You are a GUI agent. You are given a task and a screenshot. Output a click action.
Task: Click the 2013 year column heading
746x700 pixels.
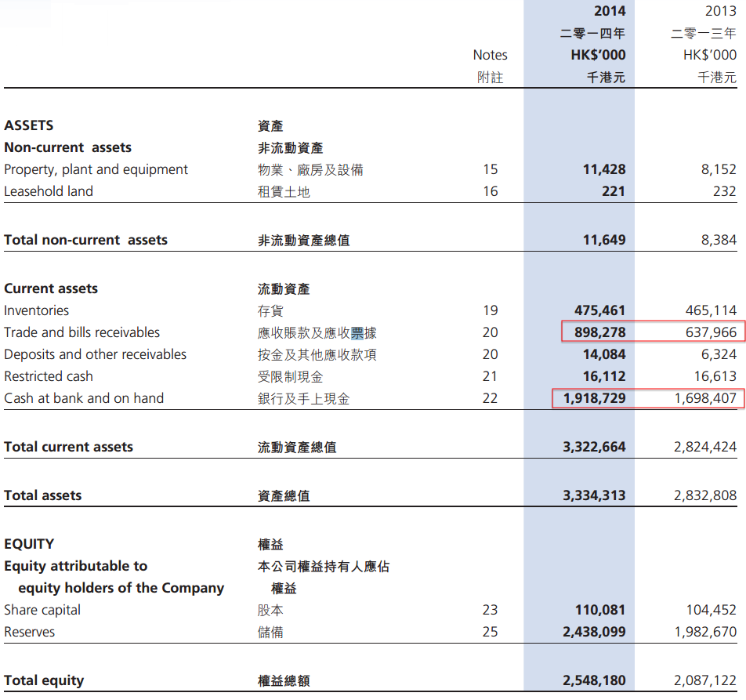[x=720, y=12]
